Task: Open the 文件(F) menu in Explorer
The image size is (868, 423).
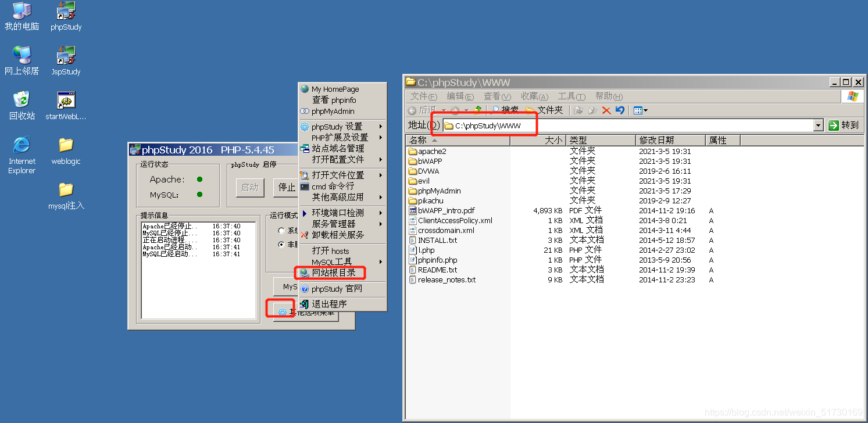Action: 423,96
